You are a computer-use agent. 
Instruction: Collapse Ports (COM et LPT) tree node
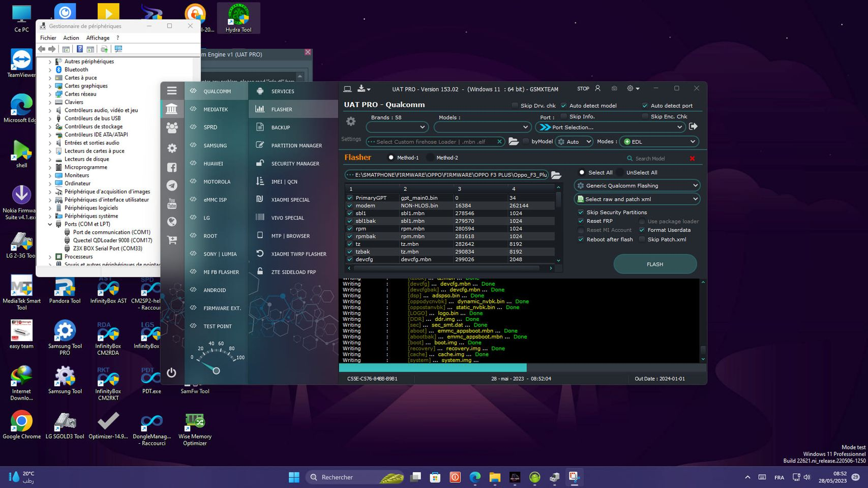[50, 224]
